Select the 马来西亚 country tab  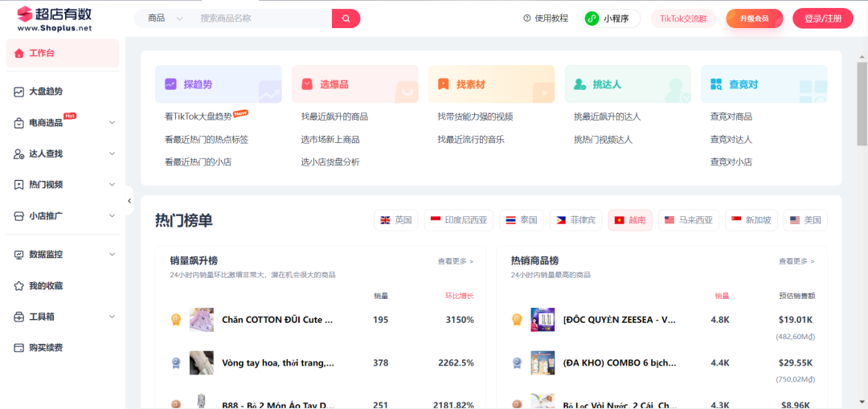(x=689, y=219)
